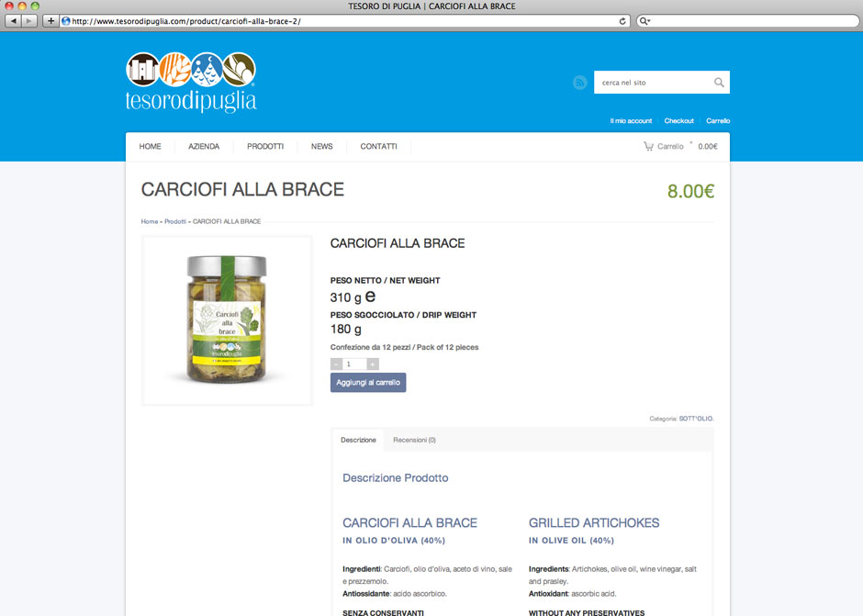Decrease quantity with minus button

coord(336,364)
